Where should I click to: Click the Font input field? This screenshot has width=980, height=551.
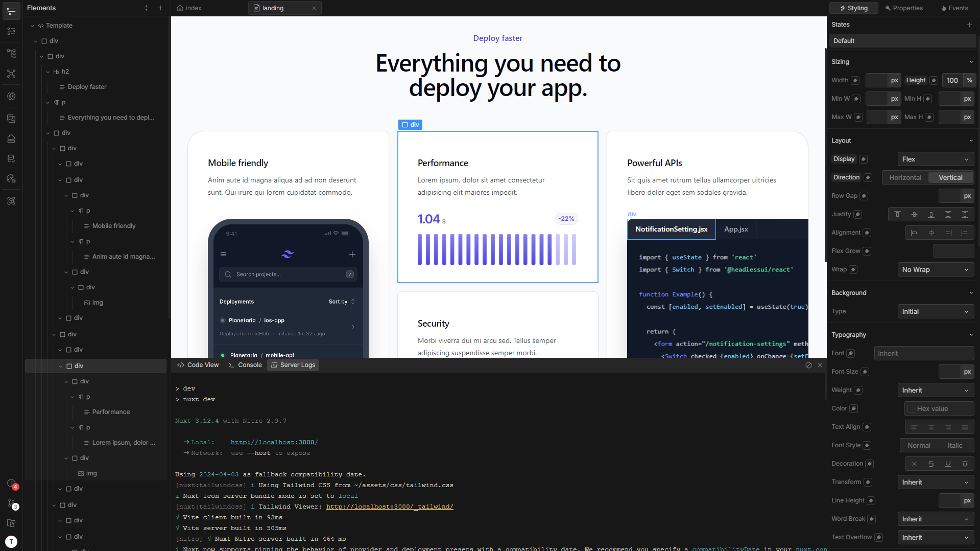tap(924, 353)
